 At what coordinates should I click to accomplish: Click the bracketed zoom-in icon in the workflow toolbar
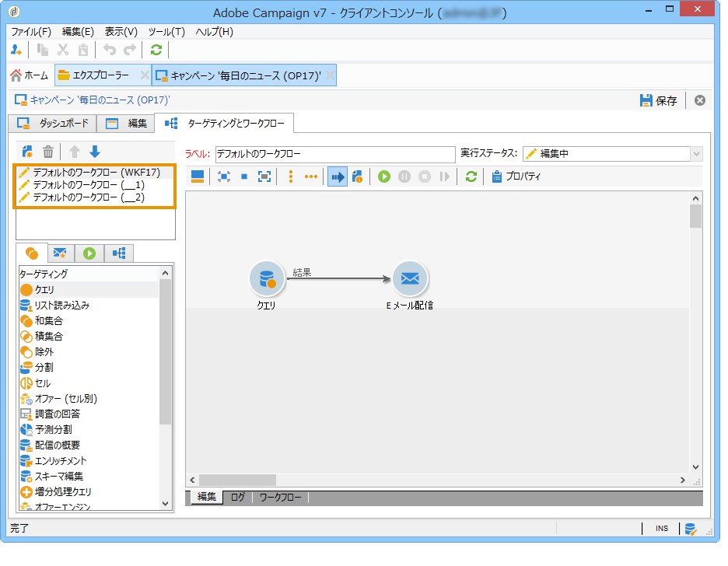pos(264,176)
